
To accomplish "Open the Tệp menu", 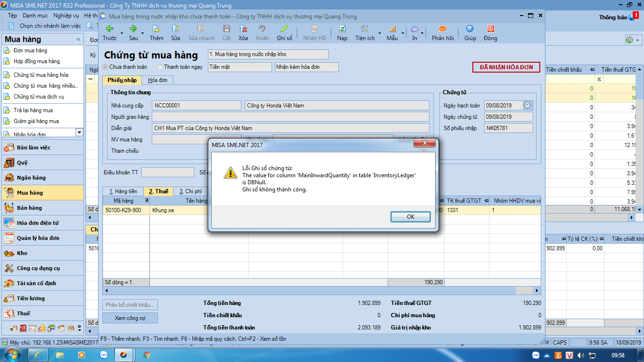I will coord(12,16).
